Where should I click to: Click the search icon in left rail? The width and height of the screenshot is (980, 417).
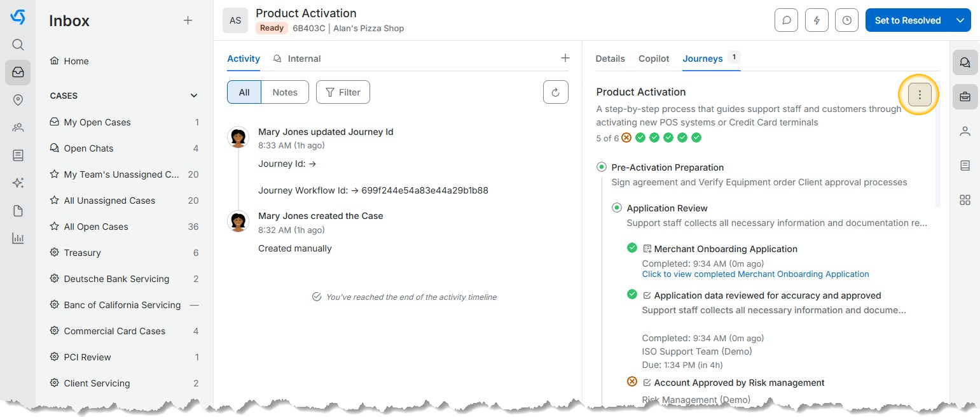18,45
